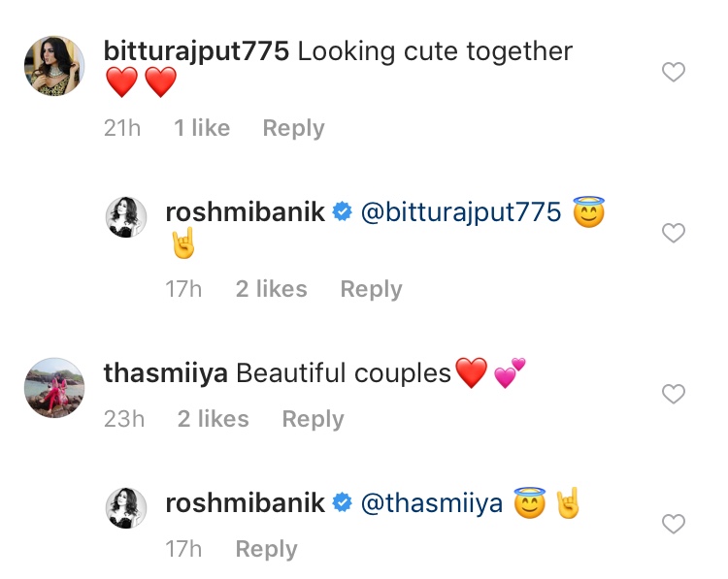Like roshmibanik's reply to thasmiiya
The width and height of the screenshot is (728, 579).
pyautogui.click(x=673, y=524)
